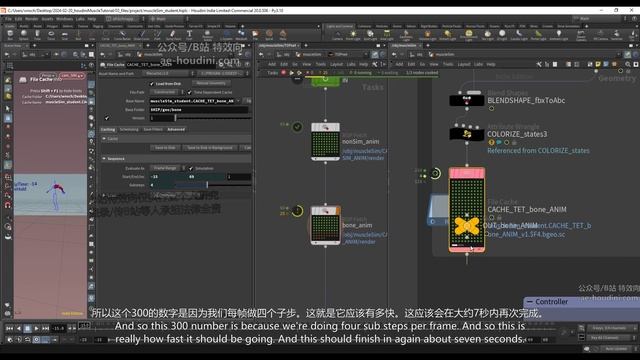Click the BLENDSHAPE_fbxToAbc node

pos(467,100)
